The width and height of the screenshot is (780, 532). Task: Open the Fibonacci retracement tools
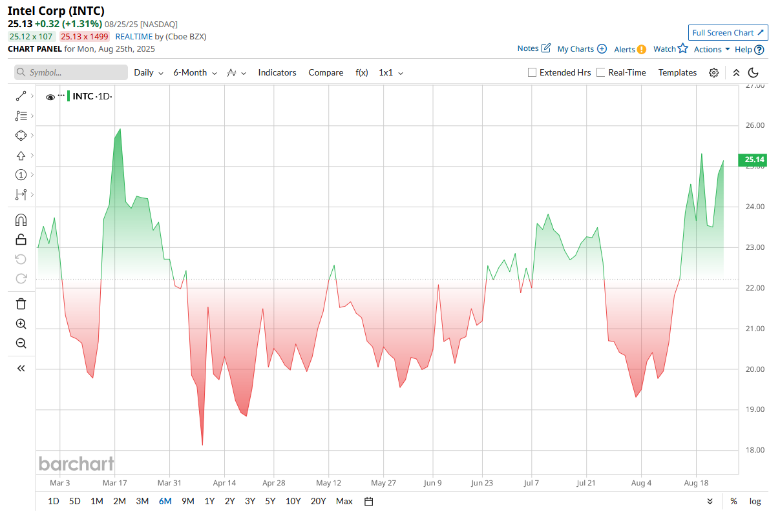coord(21,116)
